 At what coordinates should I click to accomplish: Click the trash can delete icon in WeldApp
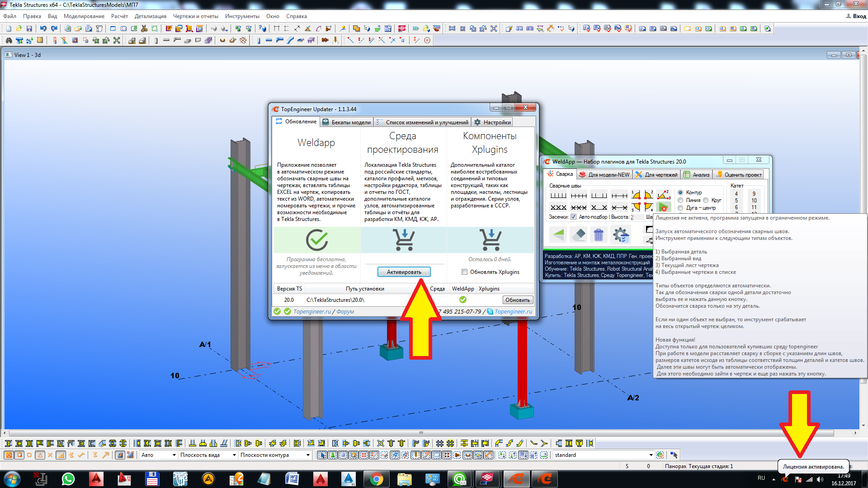599,235
